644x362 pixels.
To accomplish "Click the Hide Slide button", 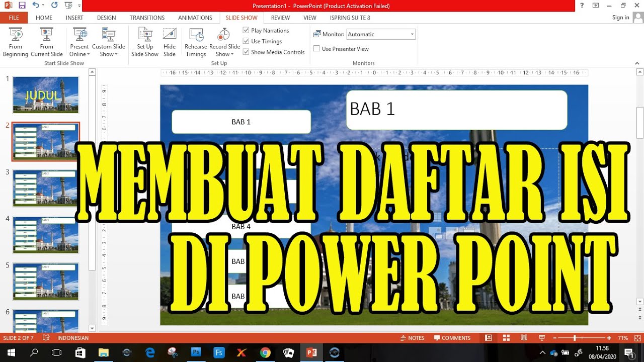I will pyautogui.click(x=170, y=42).
